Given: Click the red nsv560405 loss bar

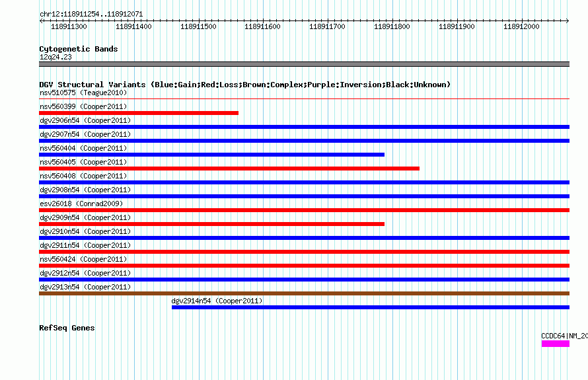Looking at the screenshot, I should click(229, 169).
